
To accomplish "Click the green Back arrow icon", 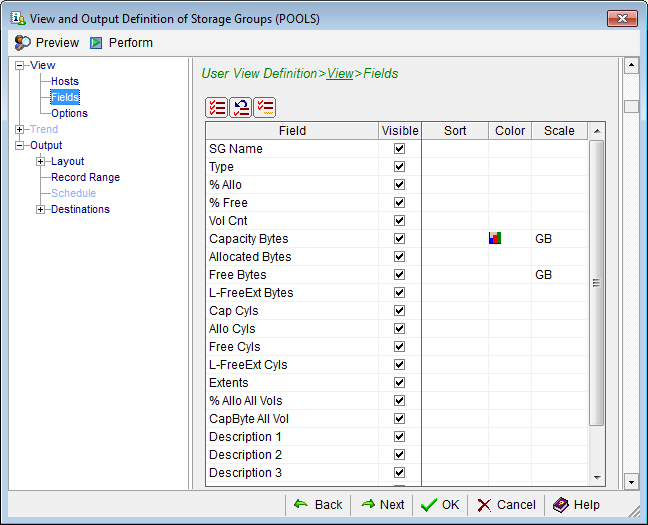I will 300,505.
